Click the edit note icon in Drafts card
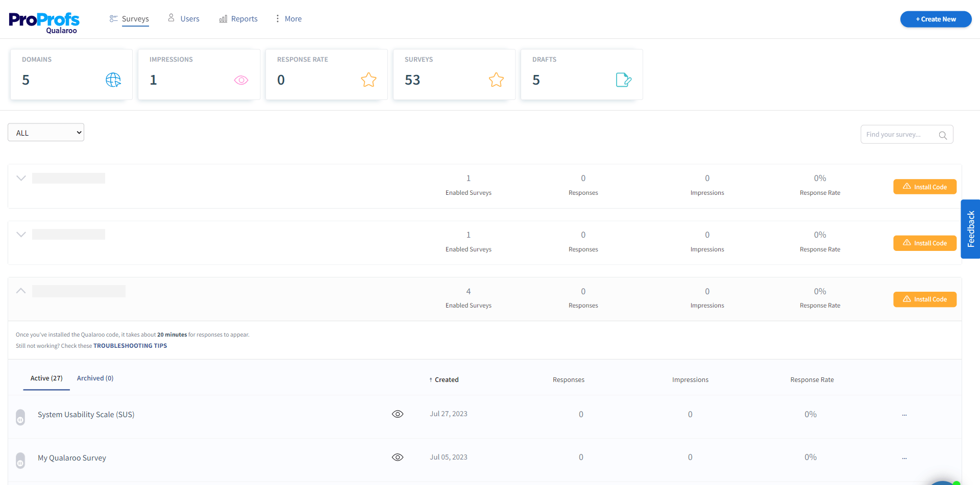 pyautogui.click(x=624, y=80)
